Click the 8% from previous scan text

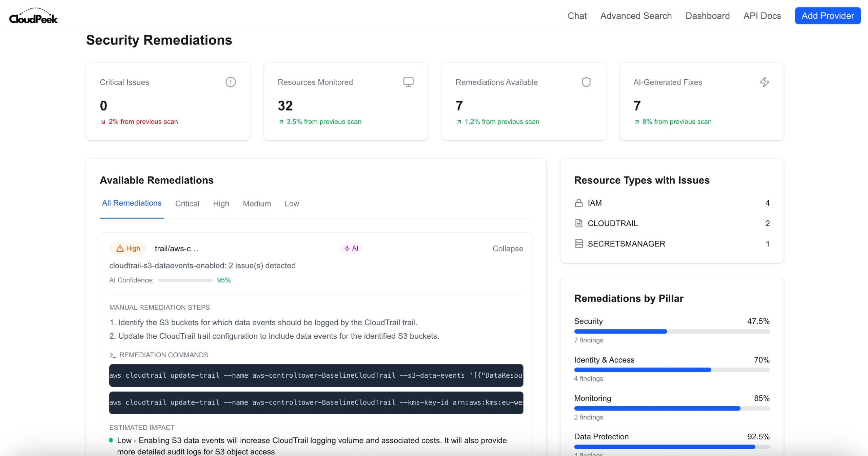point(677,122)
